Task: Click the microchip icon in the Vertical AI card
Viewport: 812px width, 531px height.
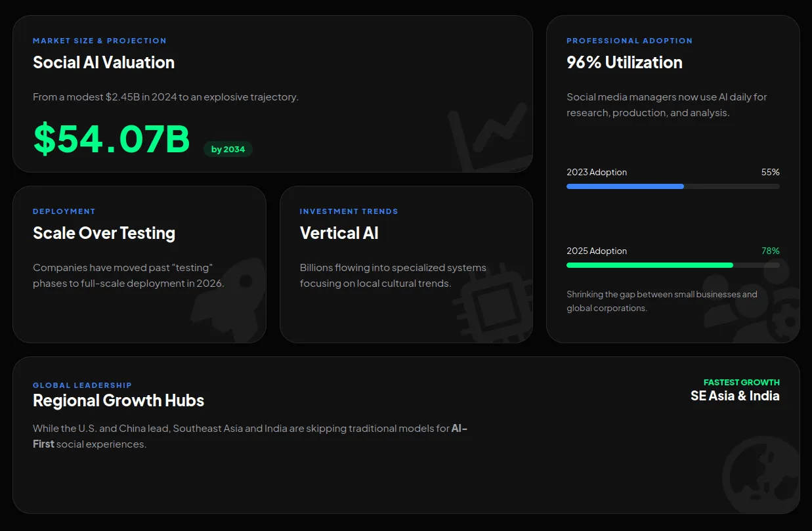Action: click(491, 303)
